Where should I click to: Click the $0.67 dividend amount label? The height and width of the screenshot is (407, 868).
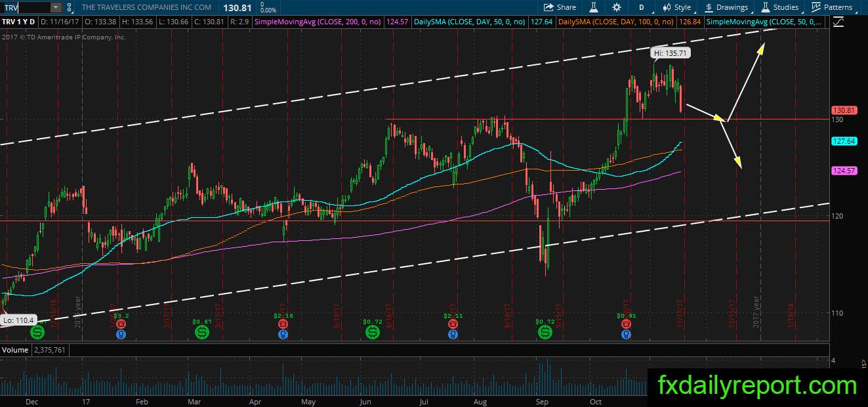click(x=201, y=322)
